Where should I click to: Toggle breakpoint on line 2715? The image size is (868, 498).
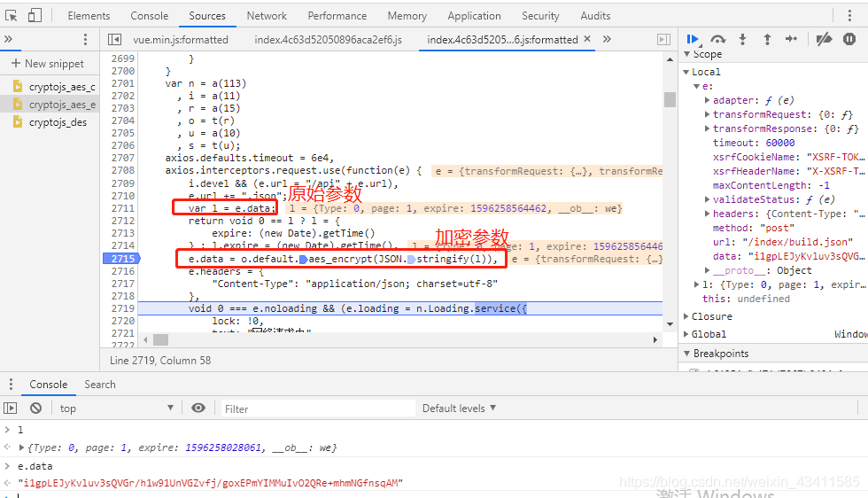click(122, 259)
